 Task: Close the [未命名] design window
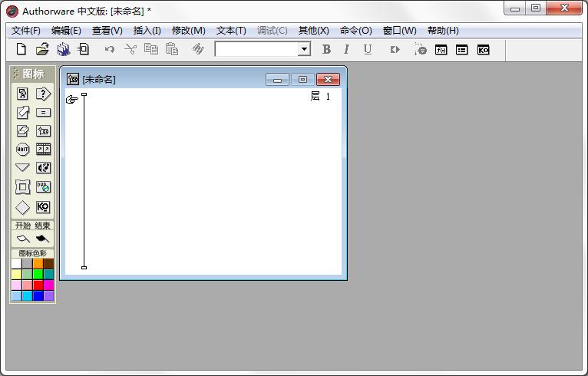tap(328, 80)
